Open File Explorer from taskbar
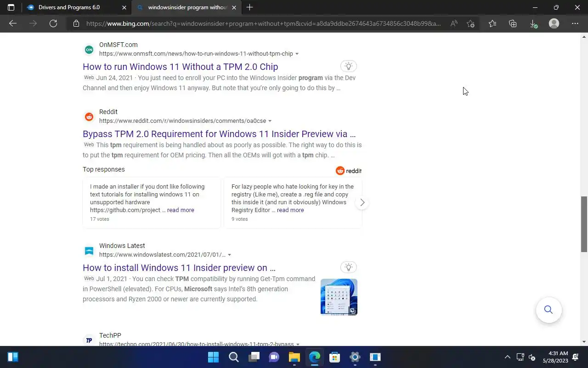The image size is (588, 368). tap(294, 357)
